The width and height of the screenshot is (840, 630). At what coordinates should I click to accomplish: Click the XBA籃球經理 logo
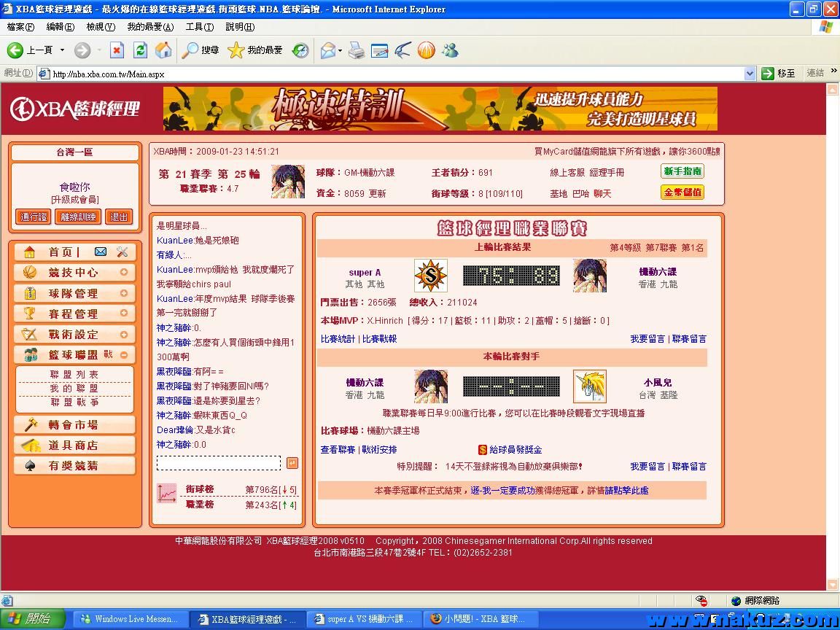[x=75, y=109]
